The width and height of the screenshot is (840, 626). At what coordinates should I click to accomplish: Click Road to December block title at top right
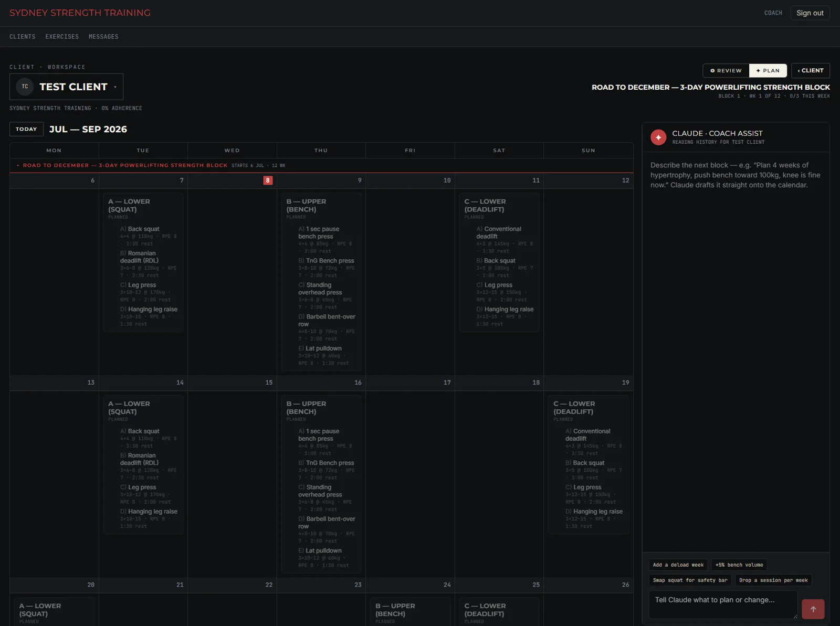[x=710, y=87]
